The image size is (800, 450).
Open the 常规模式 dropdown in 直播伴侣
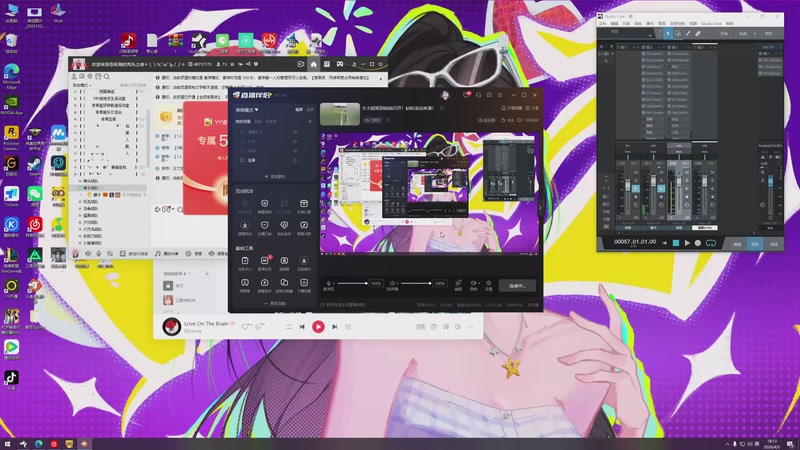(x=247, y=110)
